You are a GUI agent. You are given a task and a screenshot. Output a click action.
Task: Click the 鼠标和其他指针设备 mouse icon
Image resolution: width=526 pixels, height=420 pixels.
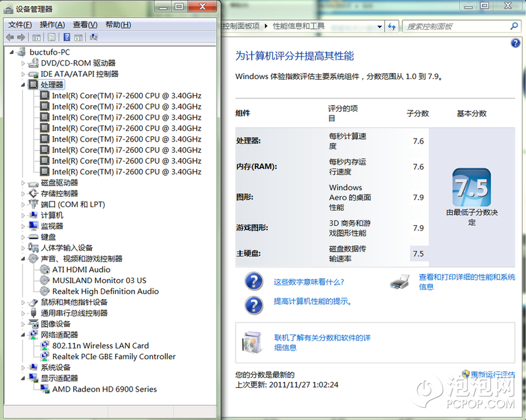pos(33,302)
